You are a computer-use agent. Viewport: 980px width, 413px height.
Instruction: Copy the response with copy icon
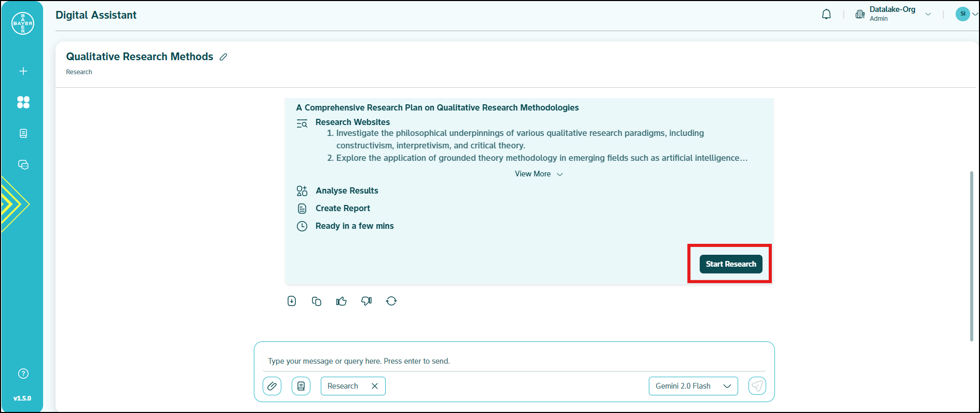pyautogui.click(x=317, y=301)
